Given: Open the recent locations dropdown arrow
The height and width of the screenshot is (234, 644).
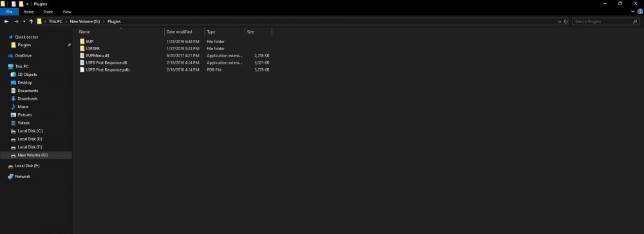Looking at the screenshot, I should [24, 21].
